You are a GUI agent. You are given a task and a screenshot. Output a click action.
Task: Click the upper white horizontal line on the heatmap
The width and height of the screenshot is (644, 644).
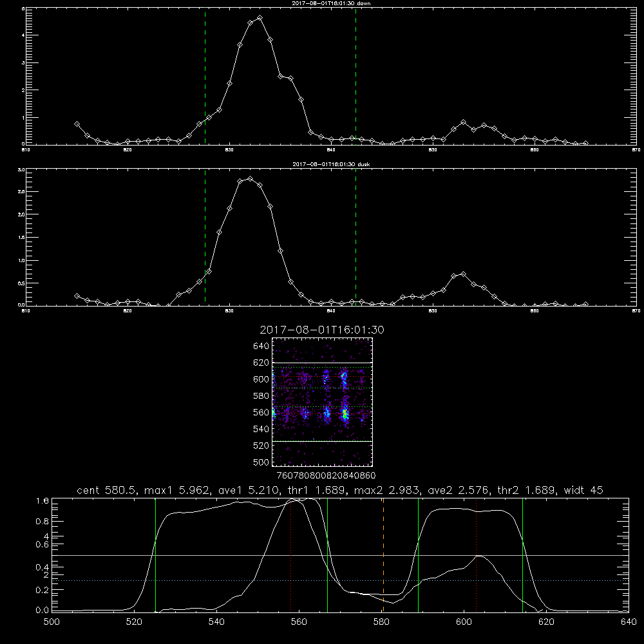(322, 363)
